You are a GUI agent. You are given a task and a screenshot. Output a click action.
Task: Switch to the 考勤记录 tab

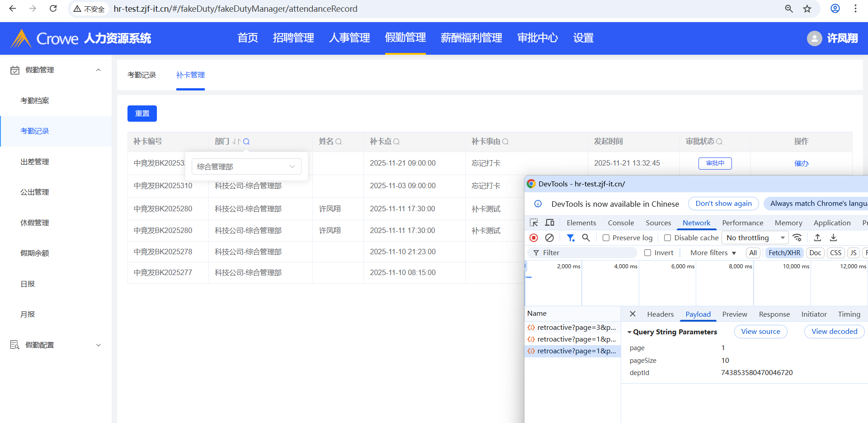(142, 75)
